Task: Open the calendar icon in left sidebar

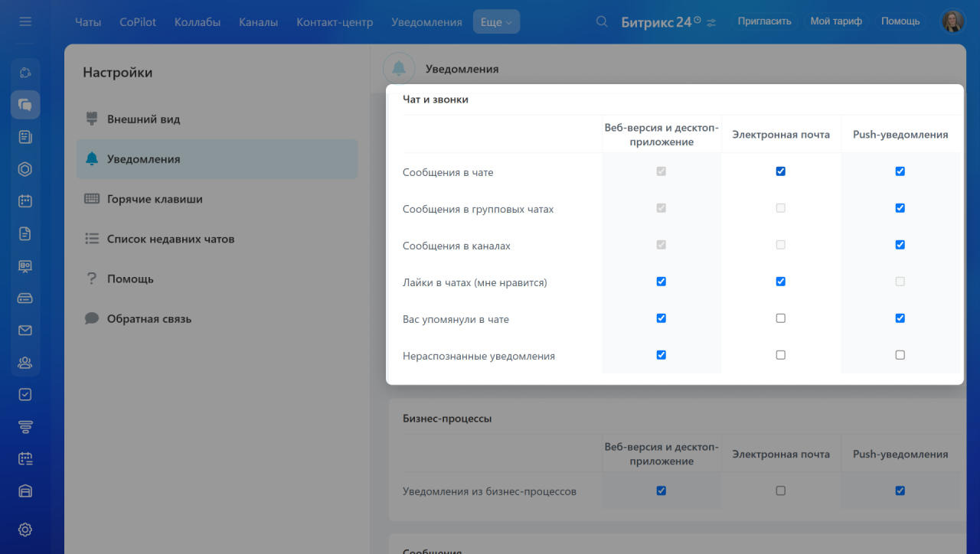Action: coord(25,201)
